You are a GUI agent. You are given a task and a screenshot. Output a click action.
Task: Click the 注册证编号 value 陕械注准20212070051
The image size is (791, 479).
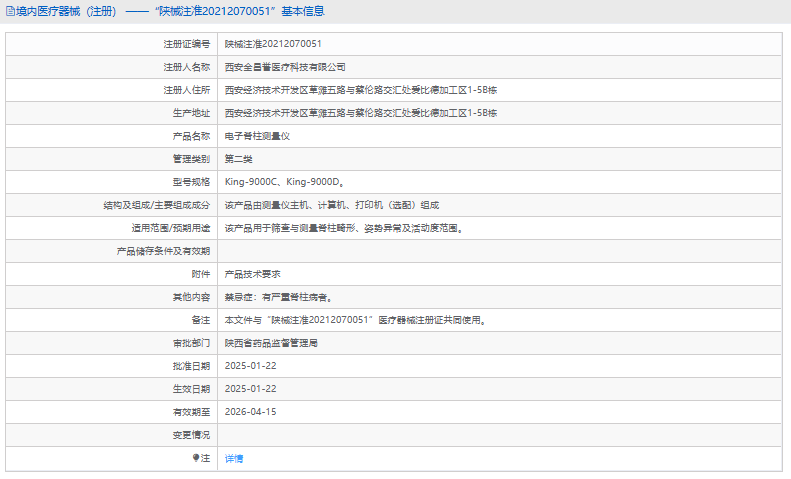273,44
